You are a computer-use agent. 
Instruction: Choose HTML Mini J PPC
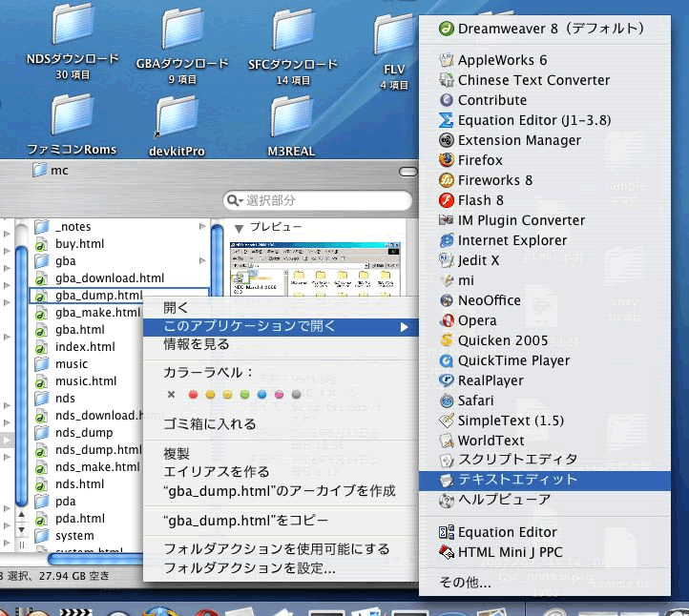click(545, 552)
